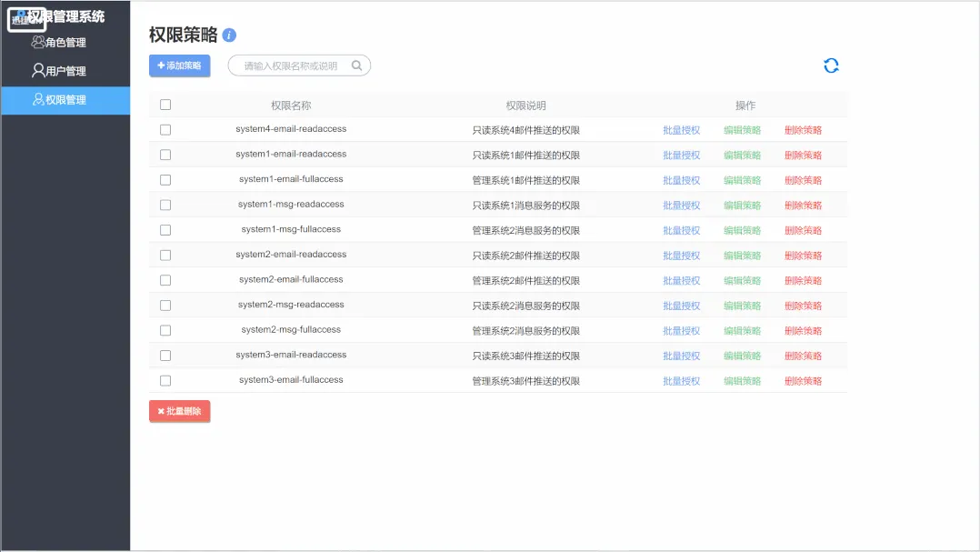Click 批量授权 for system1-msg-readaccess

(x=681, y=205)
